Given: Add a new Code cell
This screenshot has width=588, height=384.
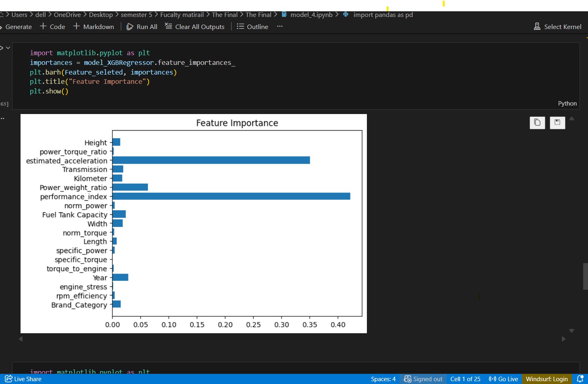Looking at the screenshot, I should click(52, 27).
